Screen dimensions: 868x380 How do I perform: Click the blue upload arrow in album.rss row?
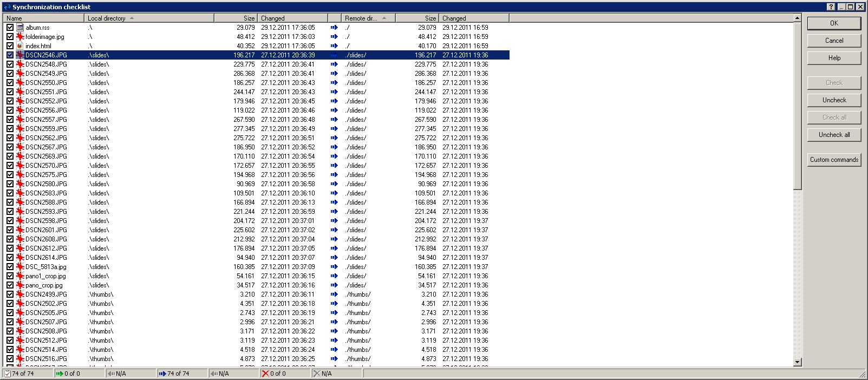[x=334, y=28]
